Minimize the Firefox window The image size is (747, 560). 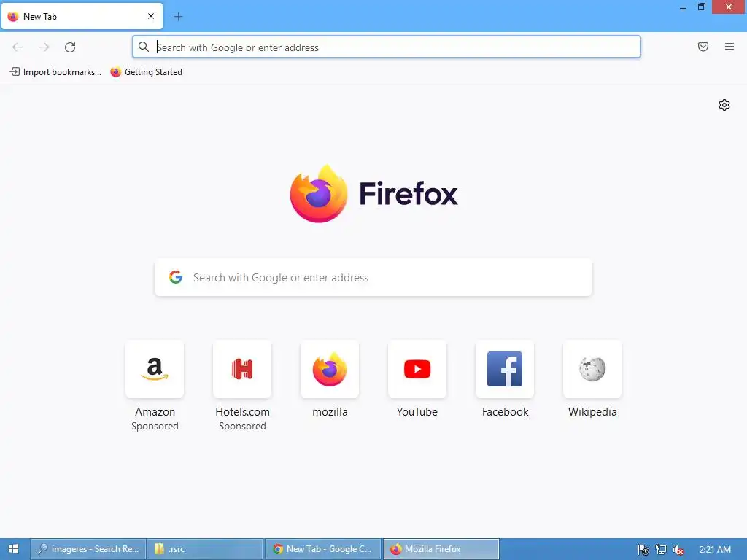pos(683,7)
